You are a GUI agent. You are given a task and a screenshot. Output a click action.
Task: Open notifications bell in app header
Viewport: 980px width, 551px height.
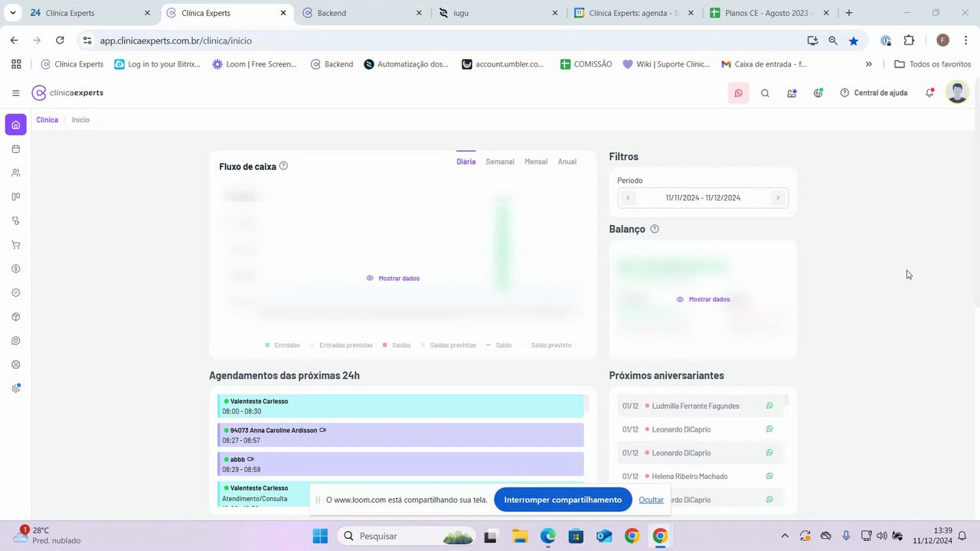click(x=929, y=93)
